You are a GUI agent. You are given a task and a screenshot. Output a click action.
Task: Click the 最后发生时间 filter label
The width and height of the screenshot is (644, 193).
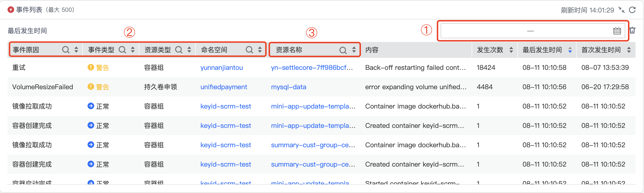27,31
